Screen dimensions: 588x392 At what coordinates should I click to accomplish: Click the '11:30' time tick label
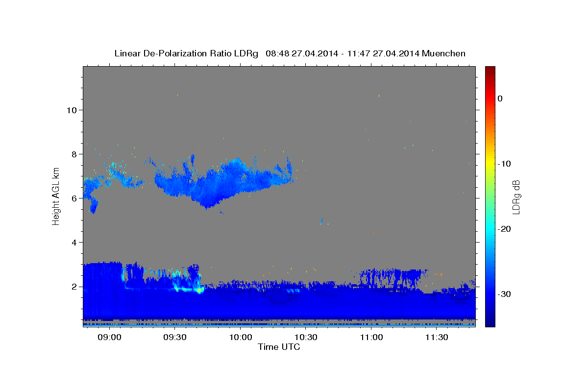(437, 338)
